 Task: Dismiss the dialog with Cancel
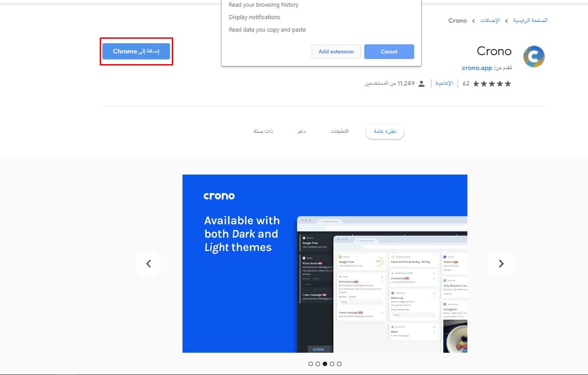tap(389, 52)
